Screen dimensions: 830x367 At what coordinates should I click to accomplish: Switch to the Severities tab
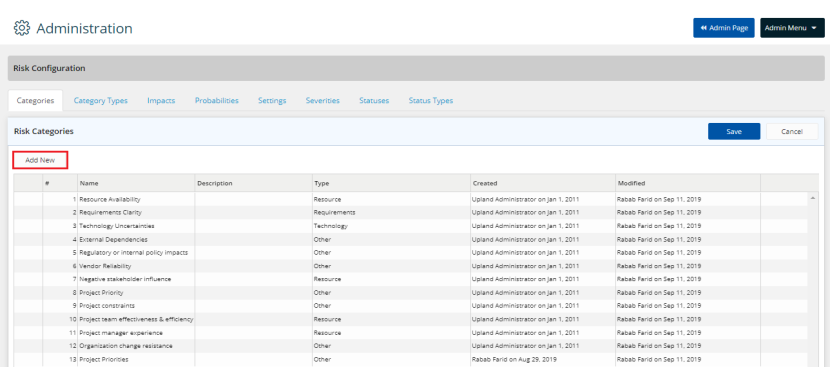point(323,101)
